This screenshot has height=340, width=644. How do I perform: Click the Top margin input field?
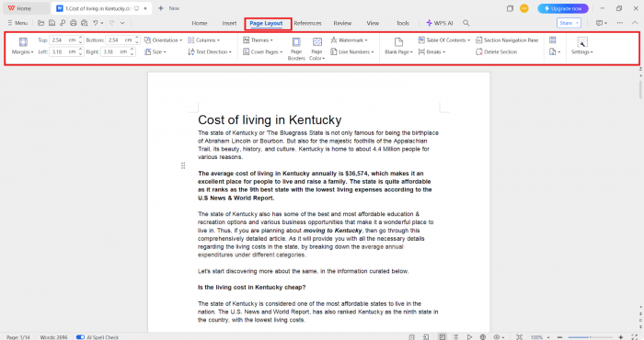63,40
